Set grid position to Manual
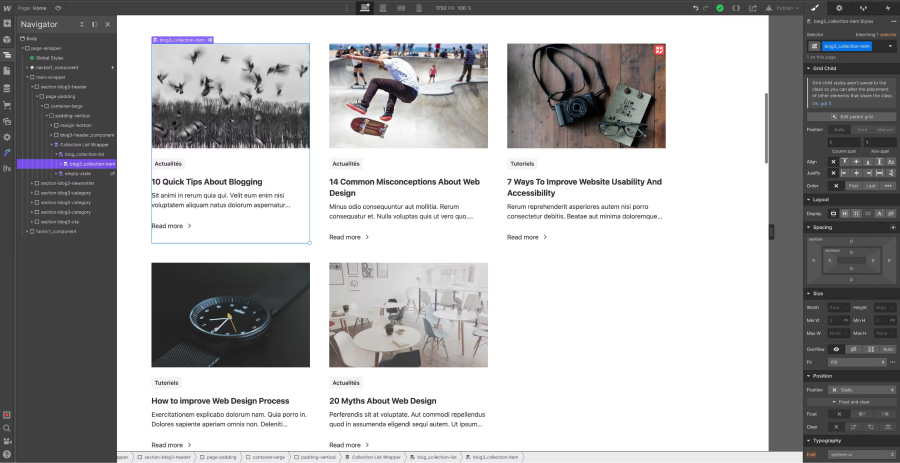Image resolution: width=900 pixels, height=463 pixels. tap(885, 130)
